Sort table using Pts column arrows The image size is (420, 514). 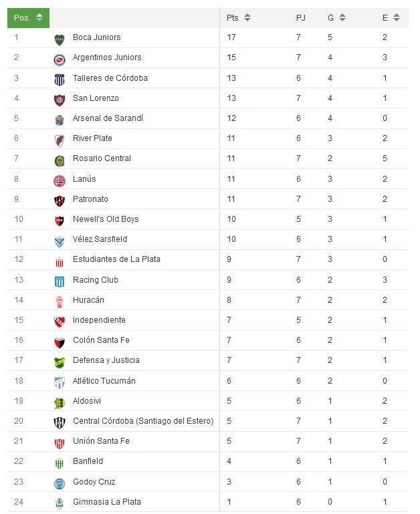[247, 17]
